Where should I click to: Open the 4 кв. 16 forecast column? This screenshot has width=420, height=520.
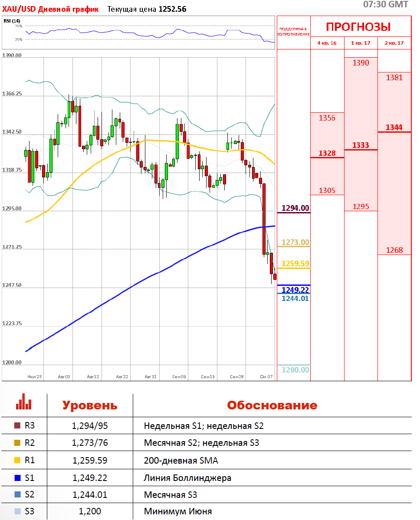coord(327,43)
